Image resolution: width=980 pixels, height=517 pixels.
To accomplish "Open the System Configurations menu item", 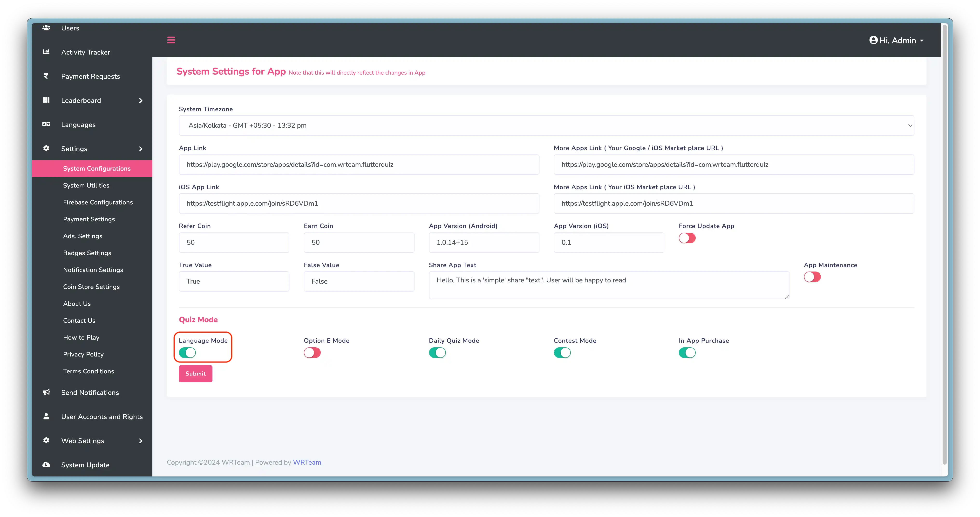I will pos(97,168).
